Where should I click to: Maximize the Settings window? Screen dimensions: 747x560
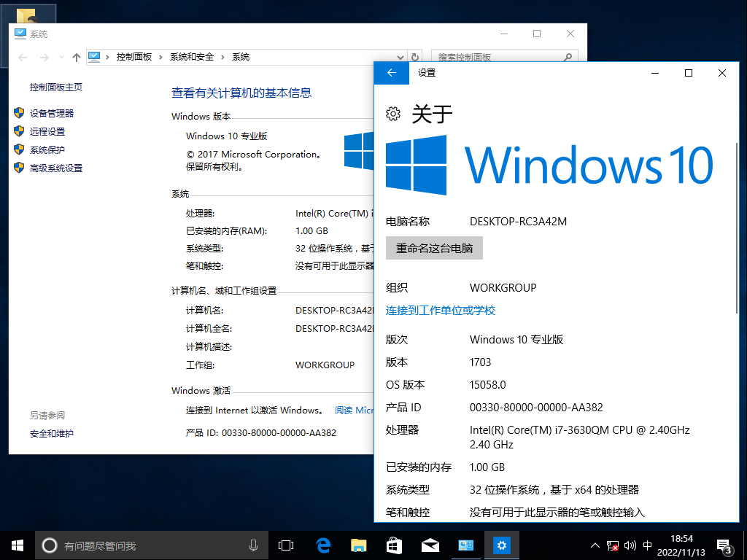pyautogui.click(x=689, y=73)
